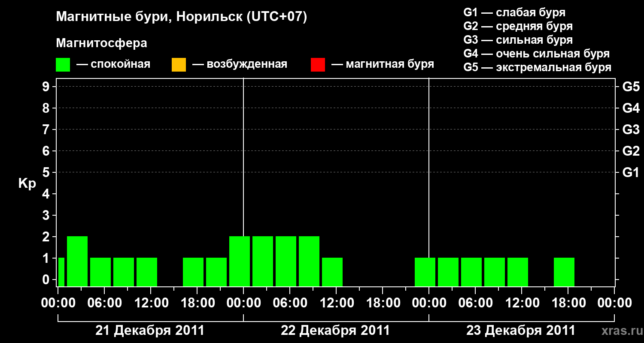The height and width of the screenshot is (343, 644).
Task: Click the orange 'возбужденная' legend swatch
Action: pos(179,65)
